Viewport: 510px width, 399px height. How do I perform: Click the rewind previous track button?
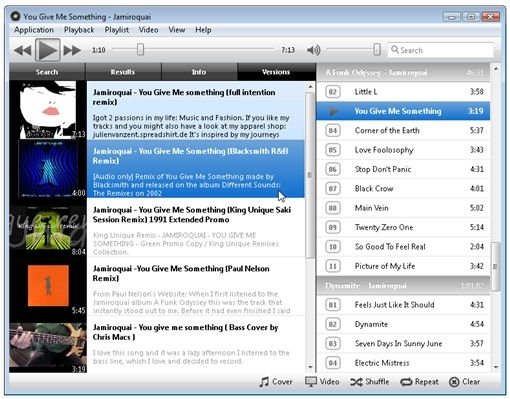click(23, 50)
